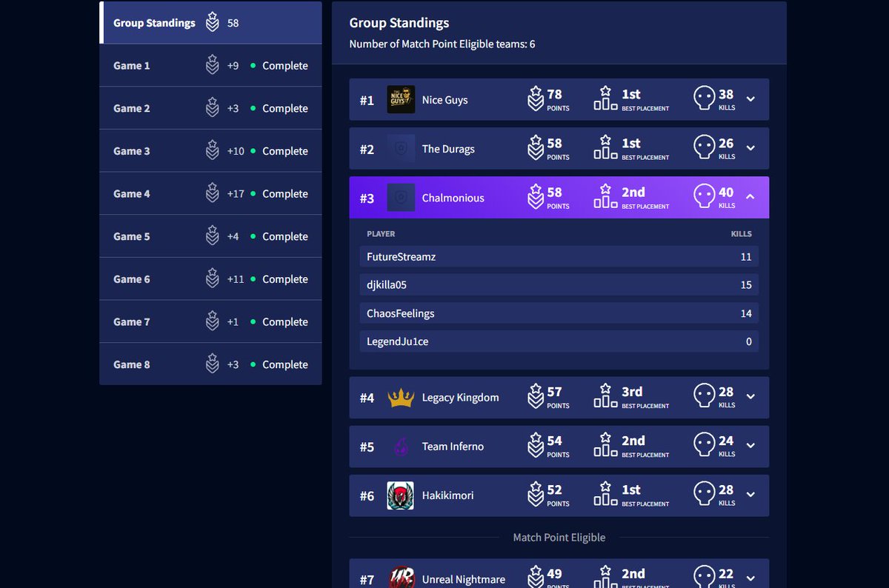Click Chalmonious skull kills icon
889x588 pixels.
[704, 196]
